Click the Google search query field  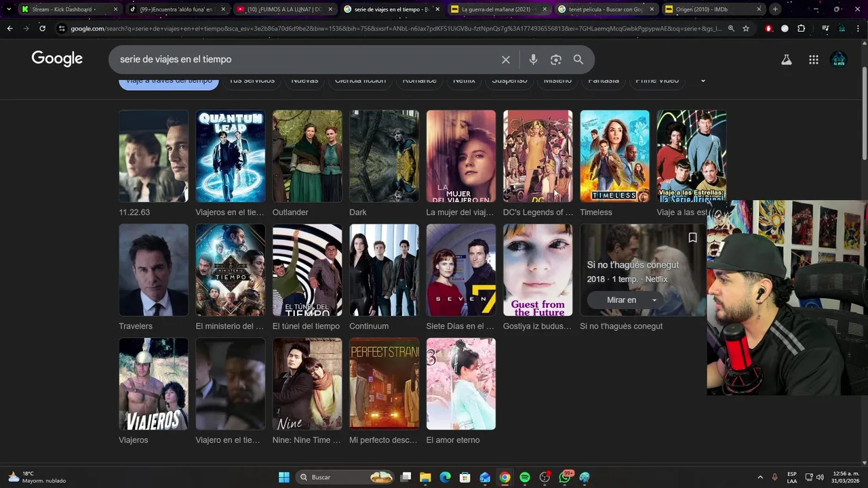pos(305,60)
